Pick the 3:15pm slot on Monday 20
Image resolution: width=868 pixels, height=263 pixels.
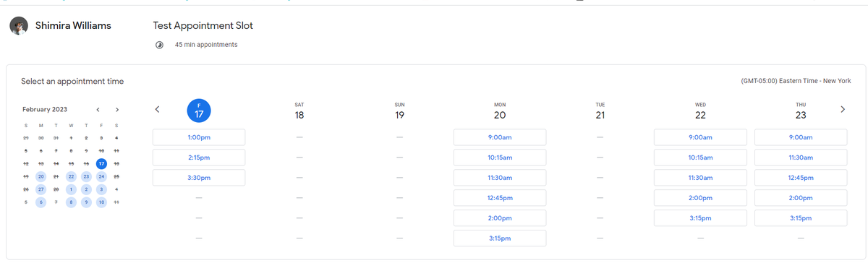pos(500,238)
